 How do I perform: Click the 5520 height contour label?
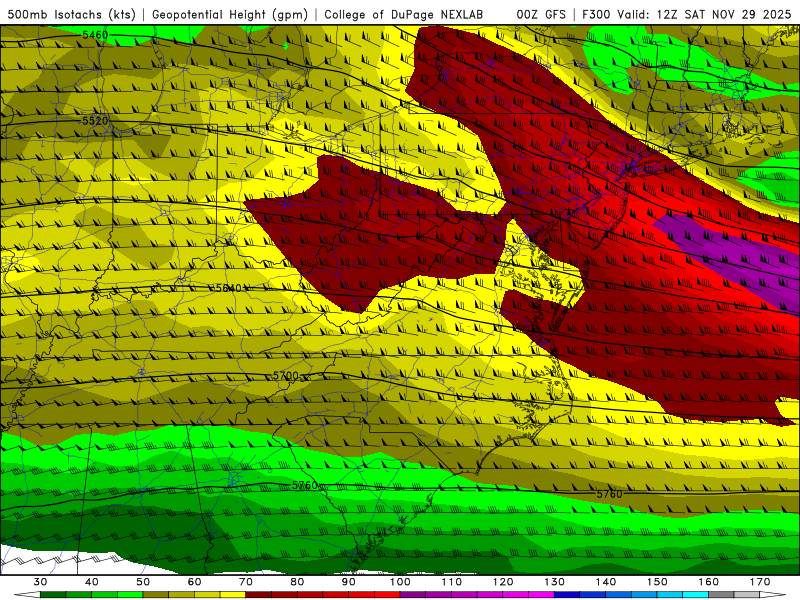(95, 121)
